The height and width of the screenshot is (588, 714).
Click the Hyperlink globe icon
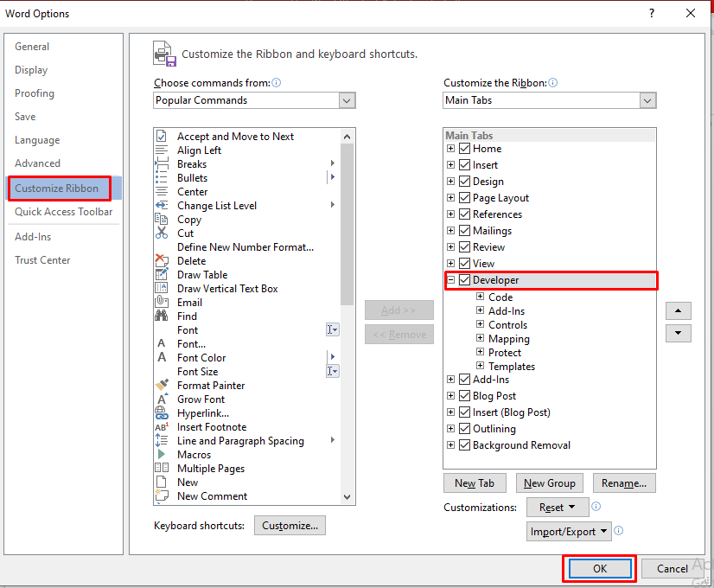pyautogui.click(x=162, y=413)
